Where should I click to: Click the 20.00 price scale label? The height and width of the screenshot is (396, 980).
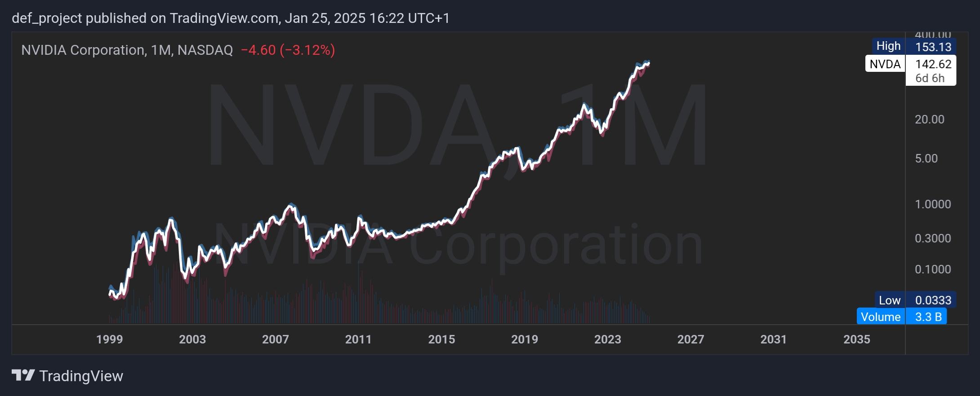pyautogui.click(x=929, y=119)
